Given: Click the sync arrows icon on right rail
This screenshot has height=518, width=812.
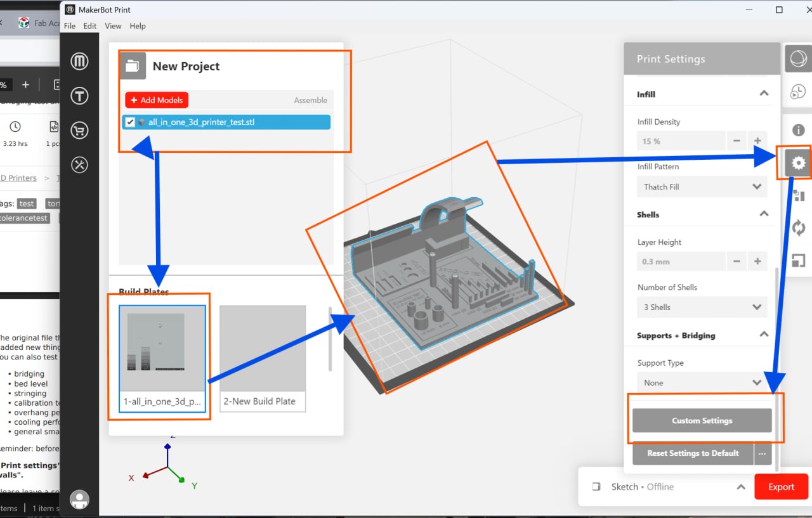Looking at the screenshot, I should [798, 228].
